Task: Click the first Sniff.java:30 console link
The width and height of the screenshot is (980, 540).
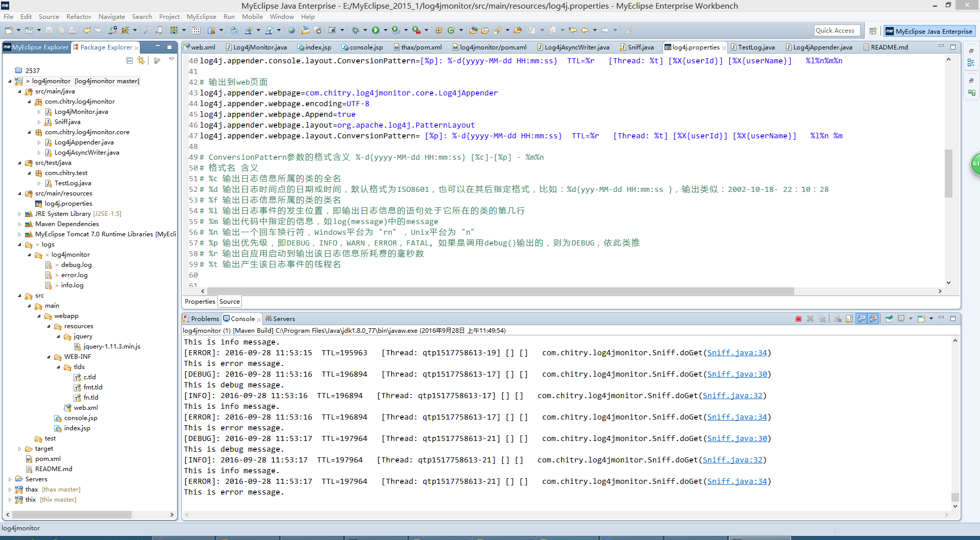Action: [737, 374]
